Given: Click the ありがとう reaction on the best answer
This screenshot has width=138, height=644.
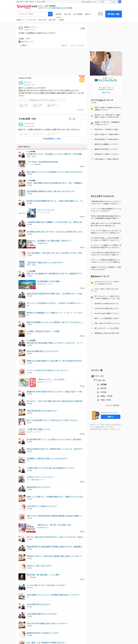Looking at the screenshot, I should (x=53, y=106).
